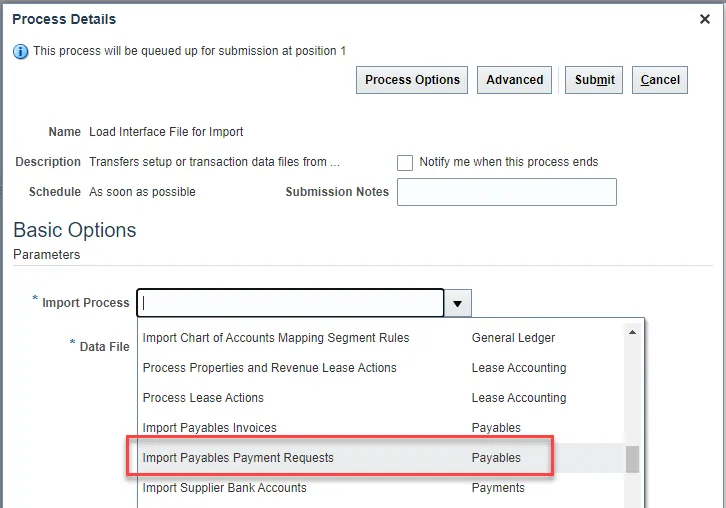Open Process Options
The image size is (726, 508).
pos(412,80)
